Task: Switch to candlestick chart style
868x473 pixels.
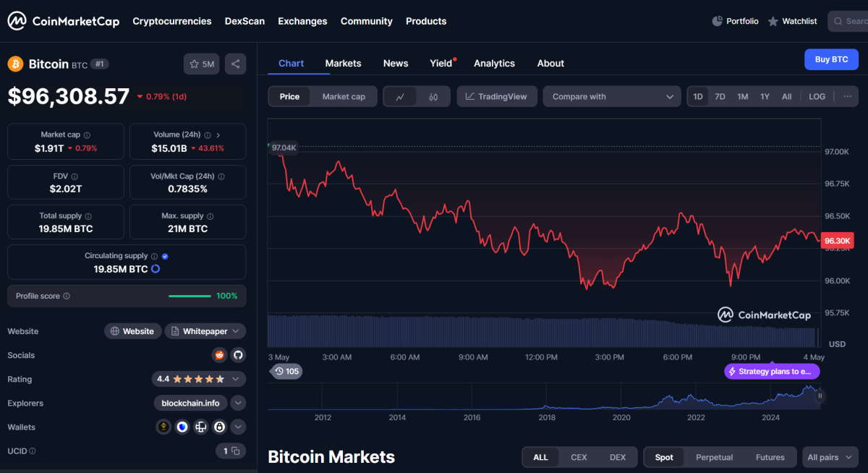Action: click(433, 96)
